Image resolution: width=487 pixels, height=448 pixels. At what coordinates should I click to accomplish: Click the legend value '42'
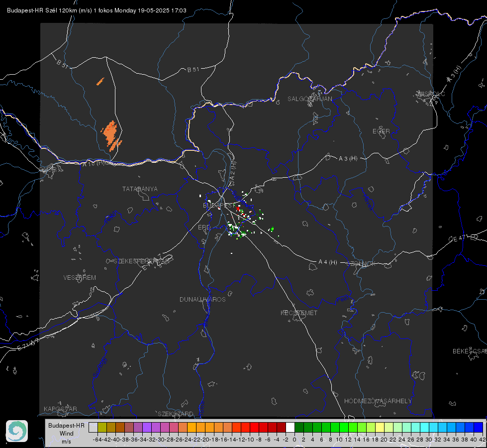[483, 440]
